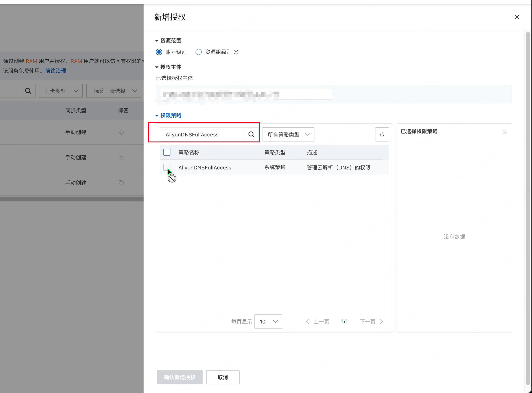Check the AliyunDNSFullAccess policy checkbox
Screen dimensions: 532x393
[167, 167]
